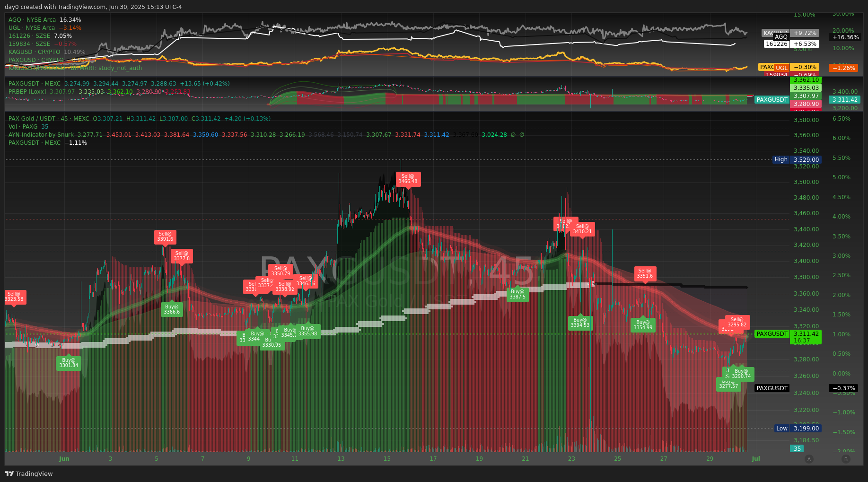Click the TradingView logo at bottom left

(29, 473)
